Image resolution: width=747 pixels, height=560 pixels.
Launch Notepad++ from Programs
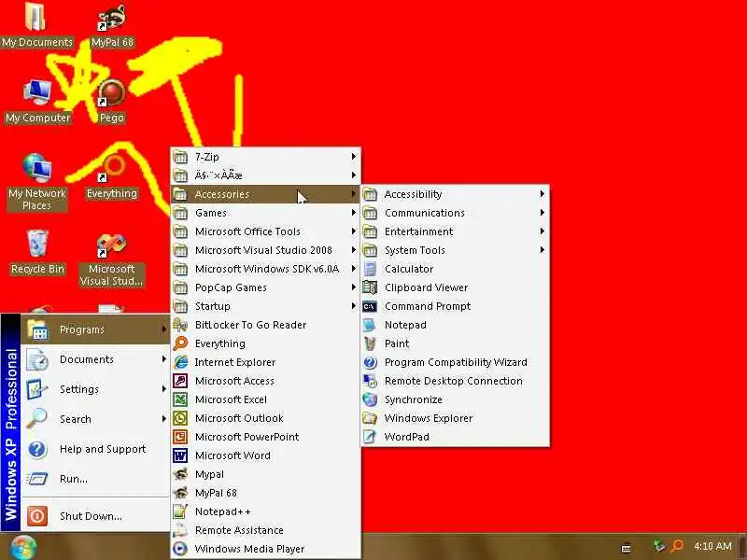tap(265, 511)
